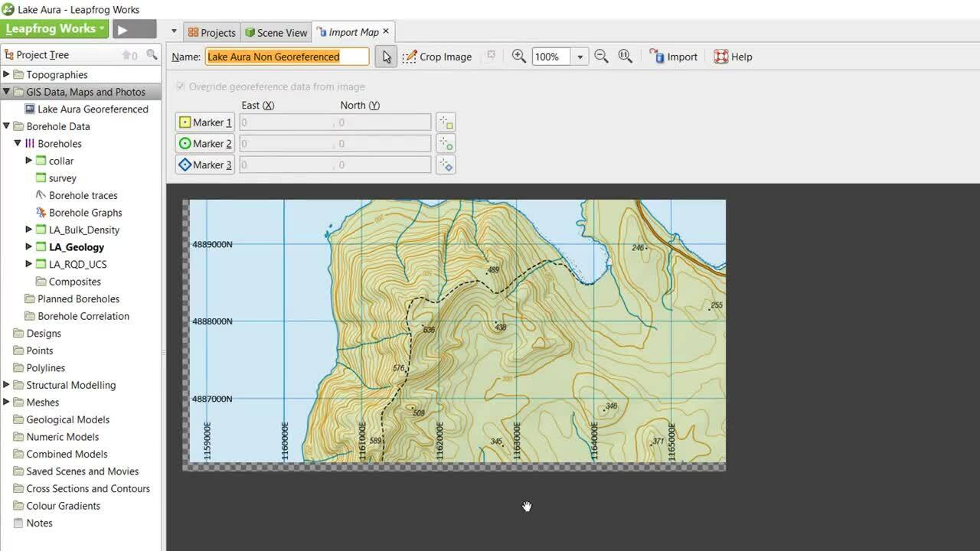Click the play button beside Leapfrog Works
Screen dimensions: 980x551
click(x=134, y=29)
